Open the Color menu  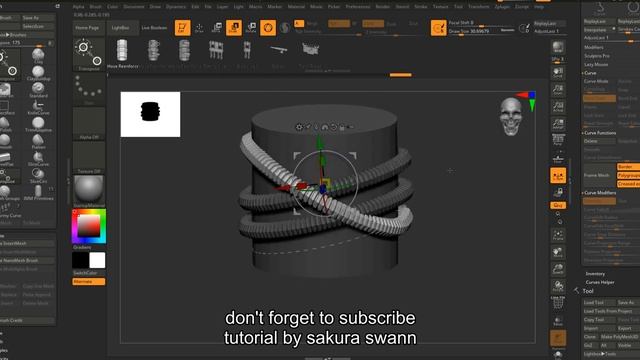113,7
